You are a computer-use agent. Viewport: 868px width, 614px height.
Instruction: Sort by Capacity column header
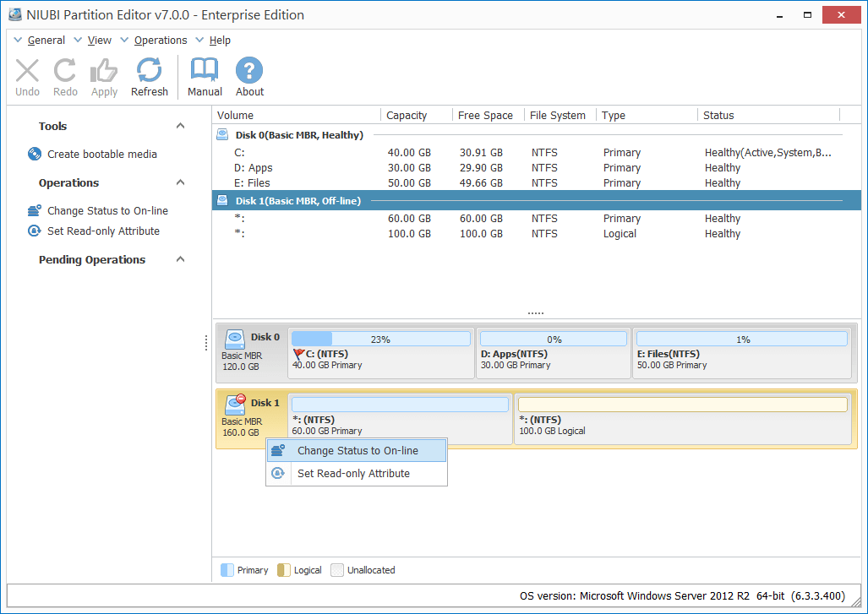click(x=417, y=115)
